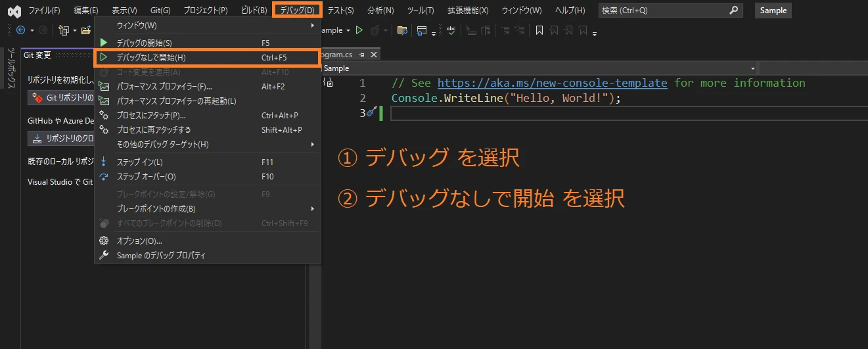Viewport: 868px width, 349px height.
Task: Expand the ウィンドウ(W) submenu in debug menu
Action: pos(207,25)
